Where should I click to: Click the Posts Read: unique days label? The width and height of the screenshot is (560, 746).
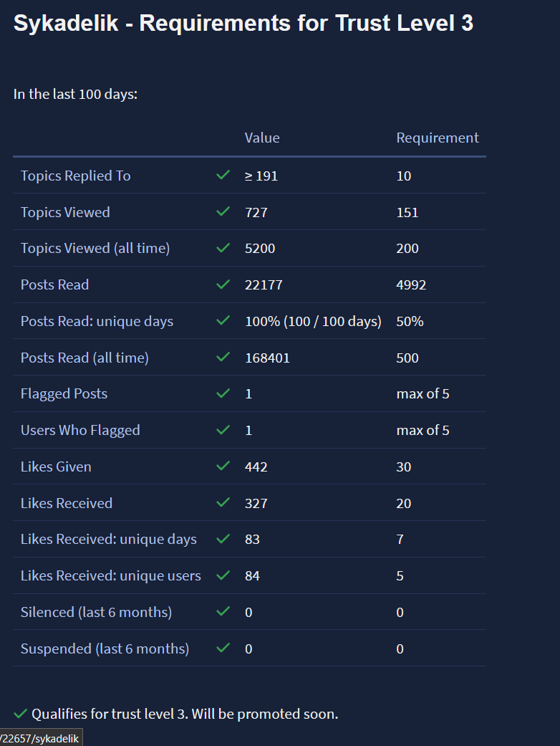pos(97,321)
